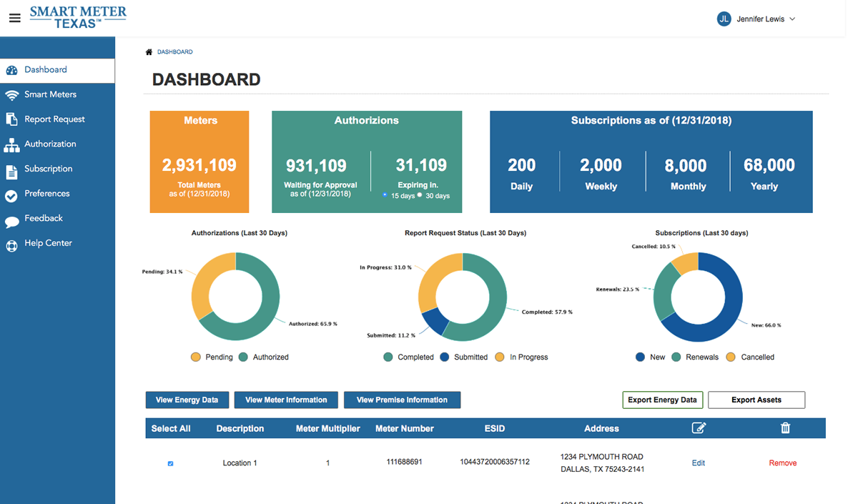This screenshot has height=504, width=858.
Task: Click the Help Center lifebuoy icon
Action: tap(11, 245)
